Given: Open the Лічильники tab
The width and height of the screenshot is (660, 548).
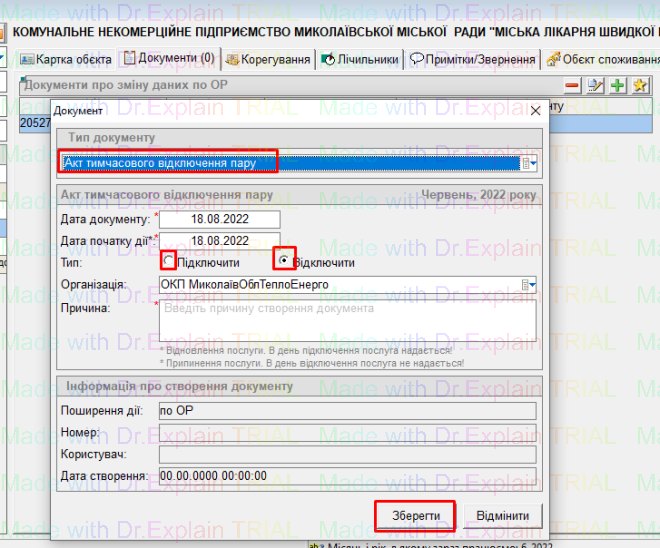Looking at the screenshot, I should 361,59.
